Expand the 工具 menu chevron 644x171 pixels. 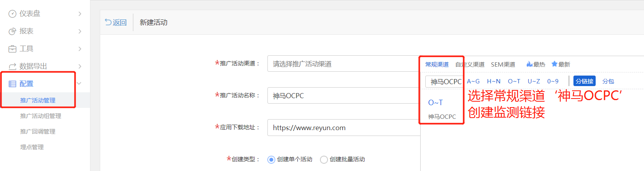click(x=80, y=49)
